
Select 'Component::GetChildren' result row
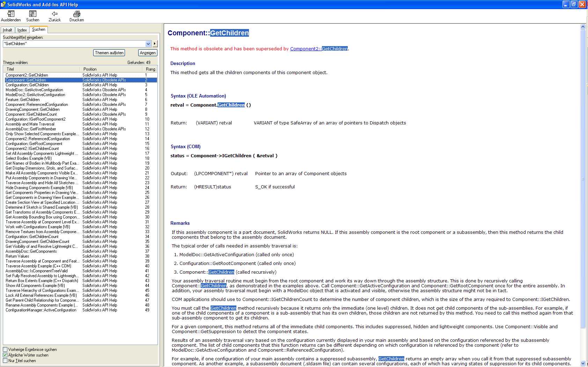coord(81,80)
